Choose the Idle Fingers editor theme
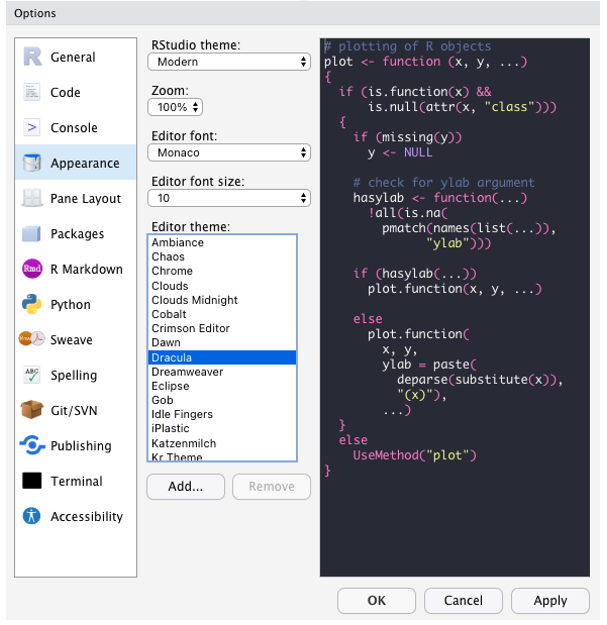Screen dimensions: 607x625 click(x=182, y=414)
